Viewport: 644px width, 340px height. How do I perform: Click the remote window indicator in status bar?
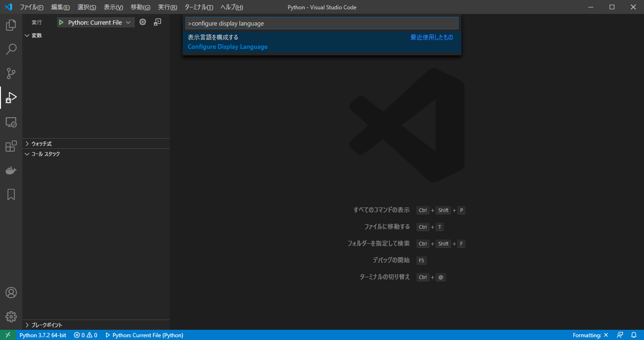[x=8, y=335]
